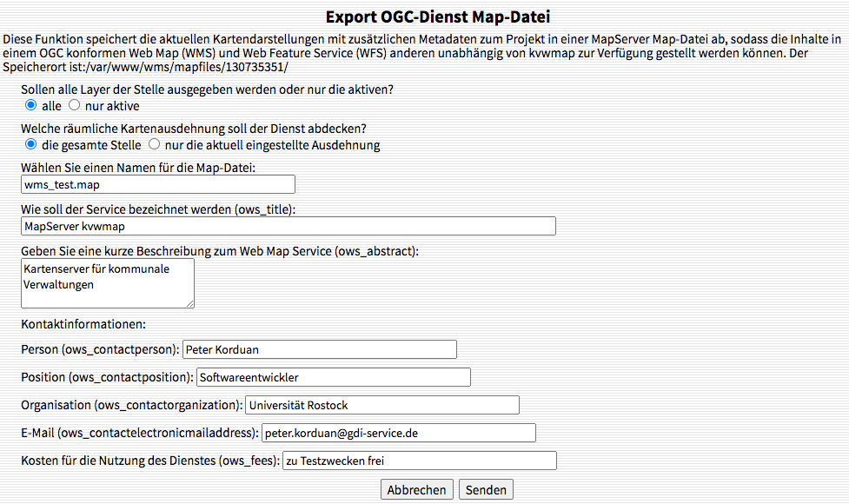This screenshot has width=849, height=504.
Task: Choose 'nur die aktuell eingestellte Ausdehnung' radio
Action: coord(155,144)
